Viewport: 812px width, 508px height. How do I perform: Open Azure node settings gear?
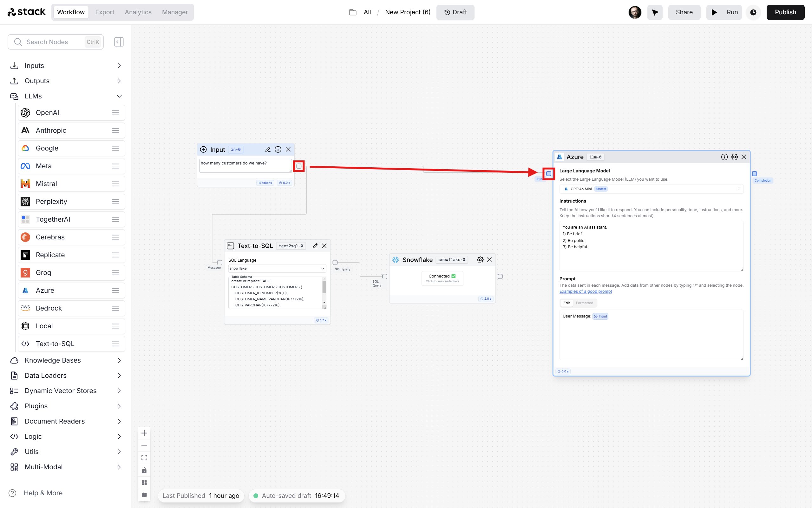coord(735,157)
